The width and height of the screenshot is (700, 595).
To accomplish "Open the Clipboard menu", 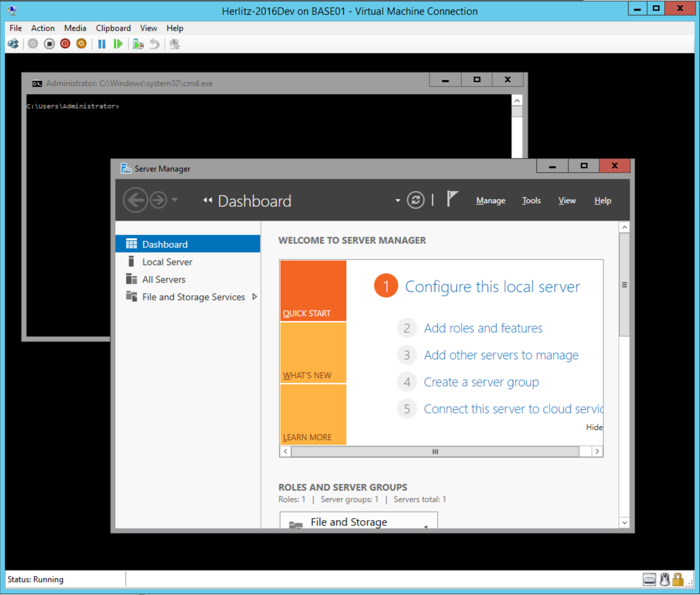I will click(x=113, y=28).
